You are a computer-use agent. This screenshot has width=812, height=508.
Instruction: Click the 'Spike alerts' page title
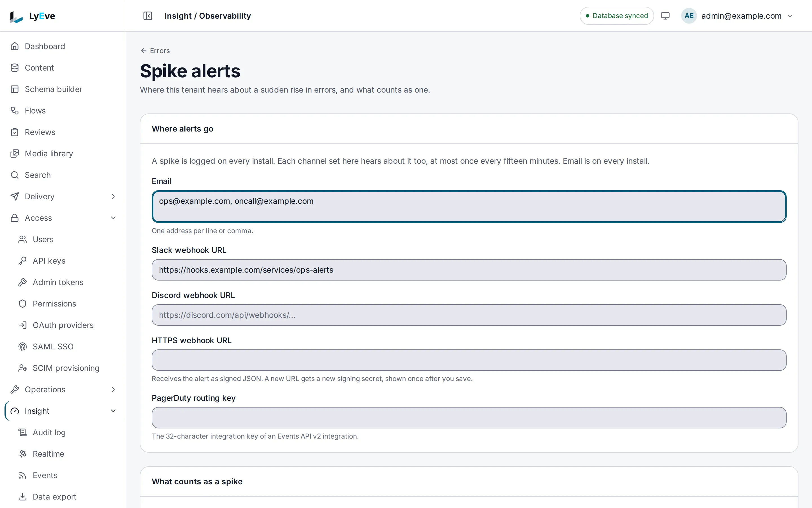click(190, 71)
